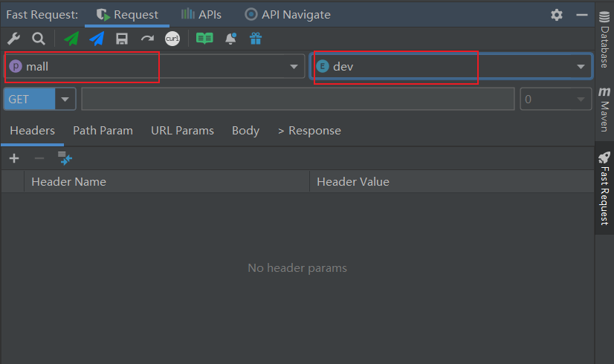Click the blue paper plane send-and-download icon
The width and height of the screenshot is (614, 364).
point(97,39)
